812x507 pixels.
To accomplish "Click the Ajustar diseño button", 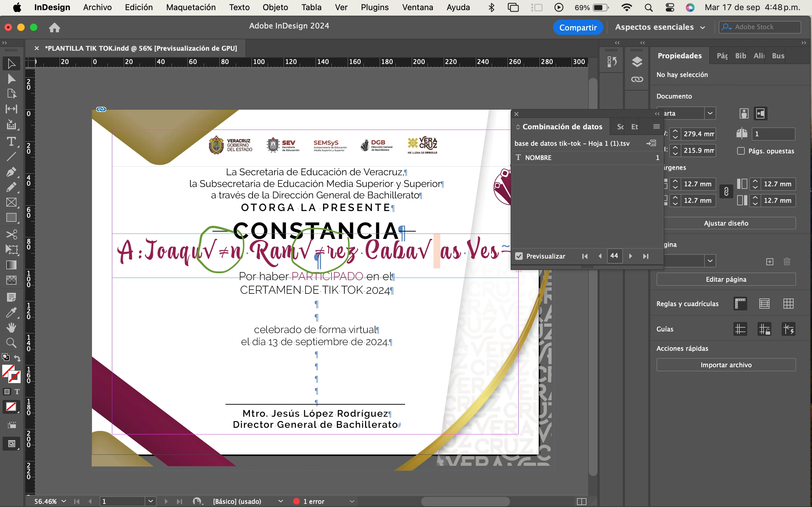I will (x=726, y=223).
